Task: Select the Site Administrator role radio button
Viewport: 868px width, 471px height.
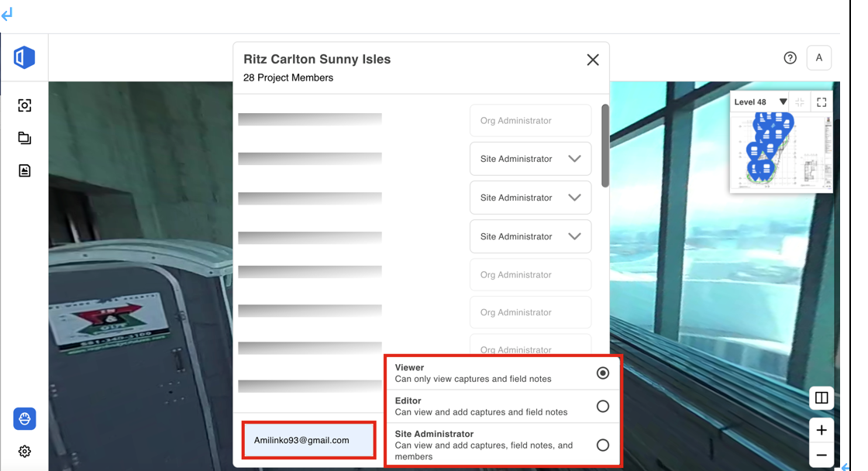Action: (x=603, y=445)
